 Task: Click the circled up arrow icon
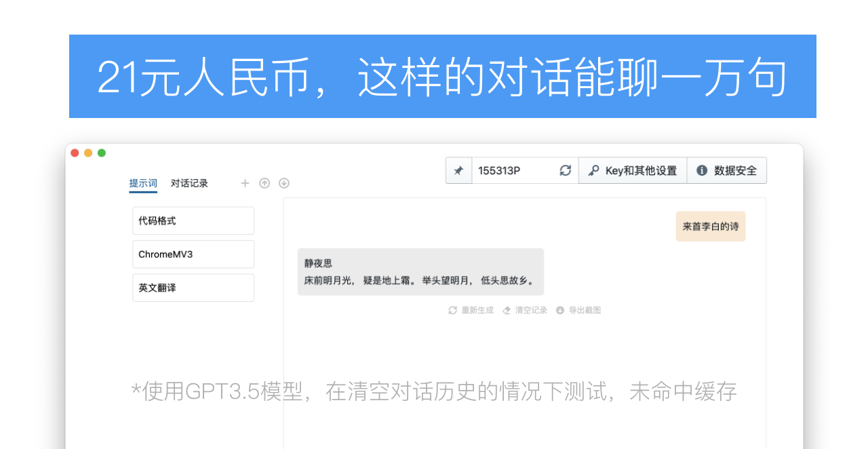pos(264,183)
